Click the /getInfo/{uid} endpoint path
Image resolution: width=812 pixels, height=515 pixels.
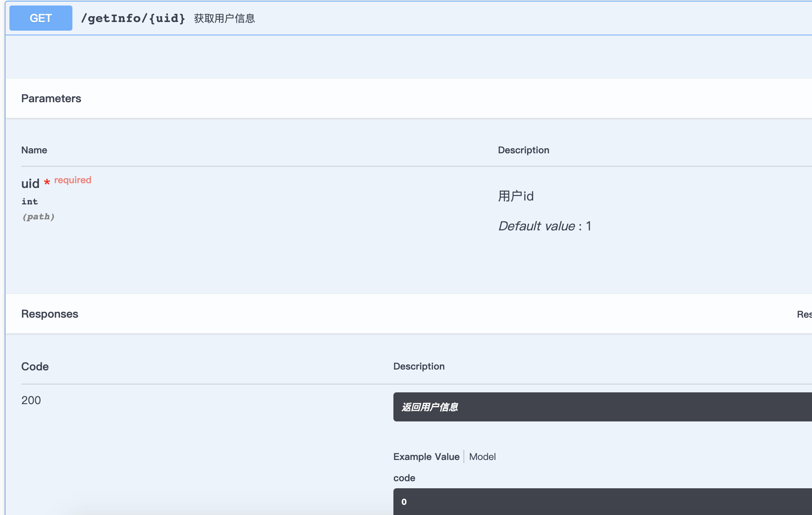coord(133,18)
